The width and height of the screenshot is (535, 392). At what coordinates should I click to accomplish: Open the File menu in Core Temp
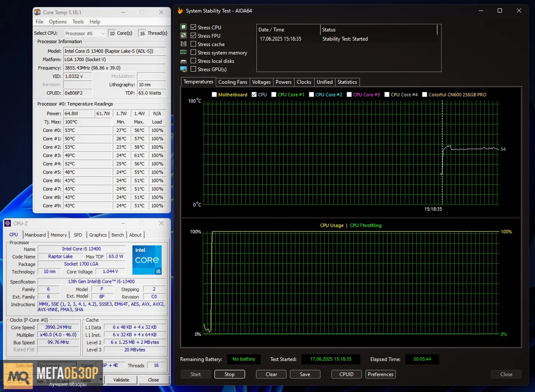[40, 22]
